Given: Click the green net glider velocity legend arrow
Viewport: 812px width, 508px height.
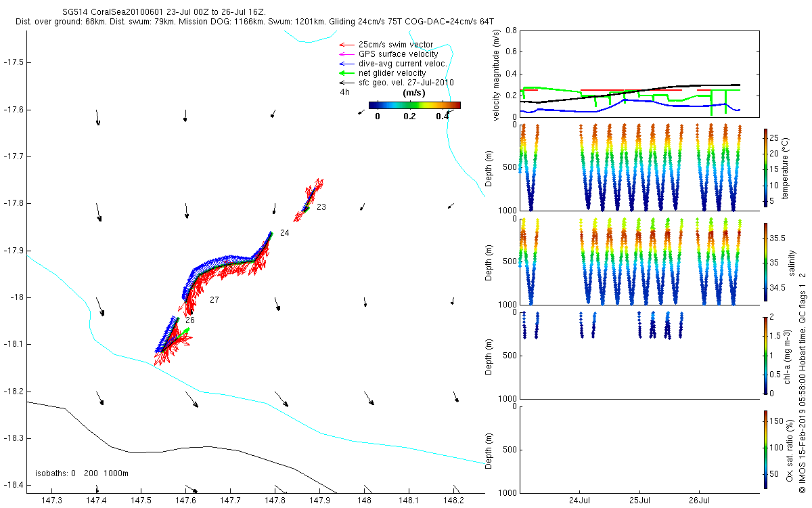Looking at the screenshot, I should (346, 73).
